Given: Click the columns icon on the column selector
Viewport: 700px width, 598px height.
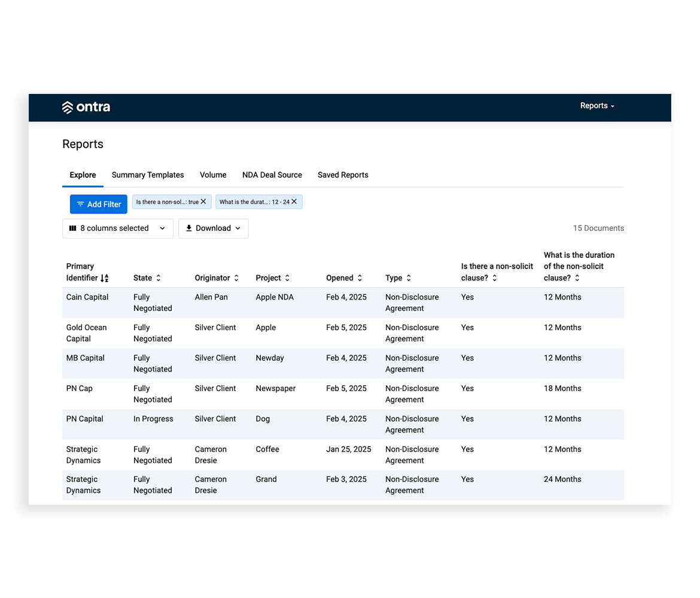Looking at the screenshot, I should (x=72, y=228).
